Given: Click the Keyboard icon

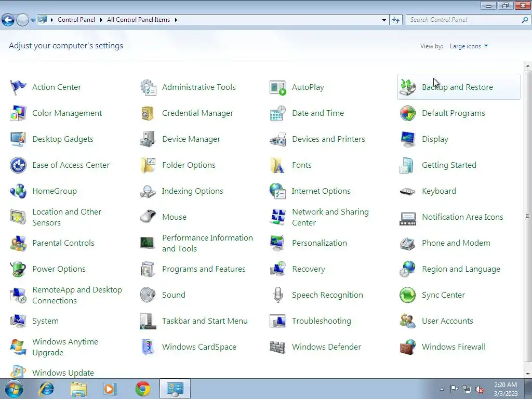Looking at the screenshot, I should (x=407, y=191).
